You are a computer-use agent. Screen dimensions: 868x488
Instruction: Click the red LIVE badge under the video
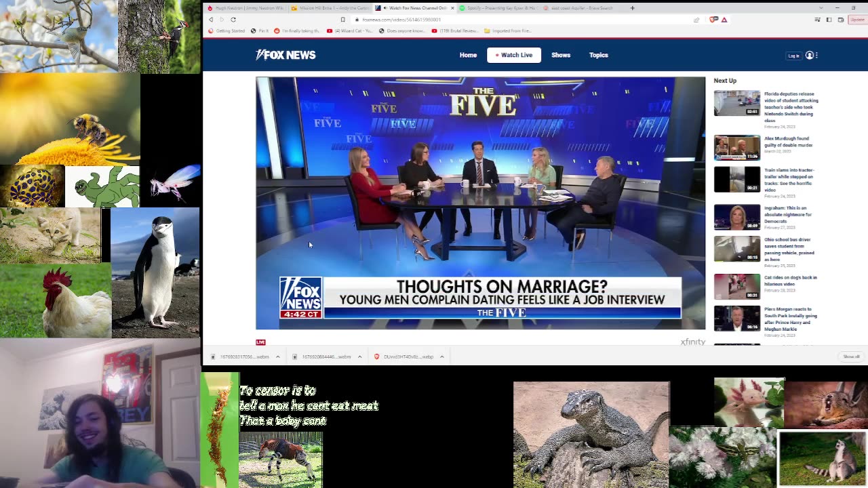pos(260,342)
